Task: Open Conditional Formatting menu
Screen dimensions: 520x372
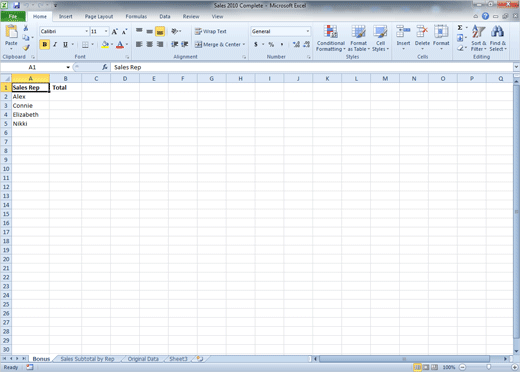Action: click(x=331, y=38)
